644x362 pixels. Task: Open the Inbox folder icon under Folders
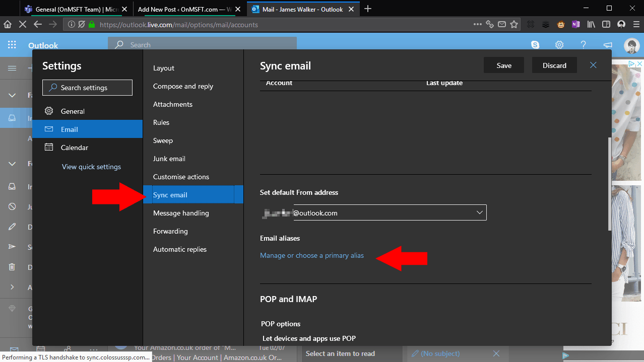(12, 186)
